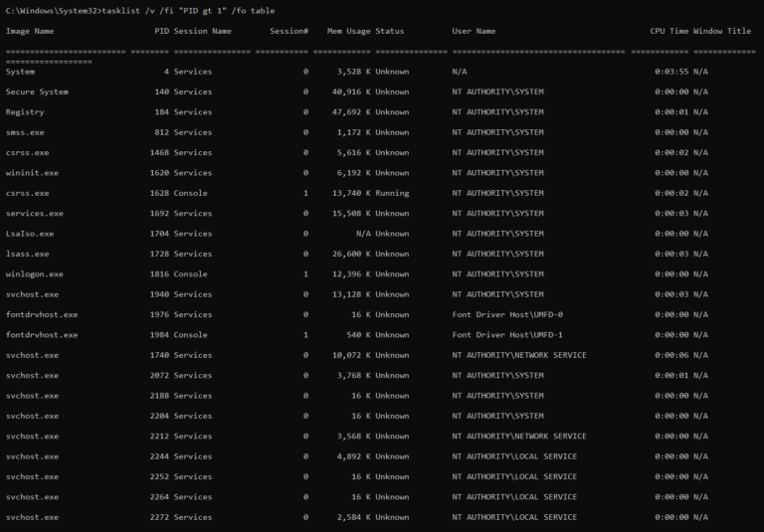Click the CPU Time column header
Viewport: 764px width, 532px height.
click(669, 31)
